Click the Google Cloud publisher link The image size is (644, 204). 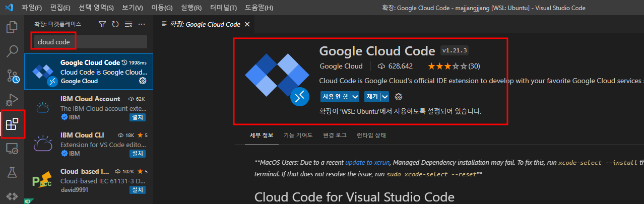(341, 66)
